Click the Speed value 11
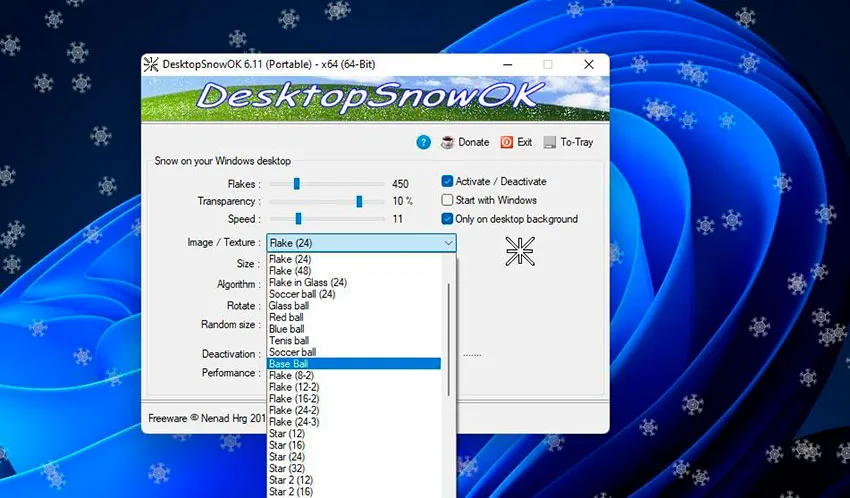850x498 pixels. coord(397,219)
